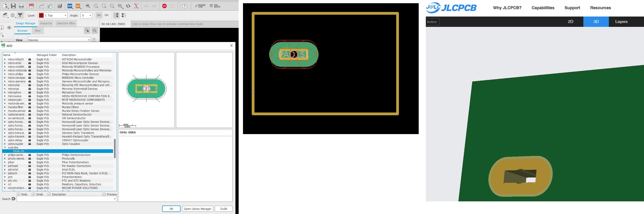644x214 pixels.
Task: Click Open Library Manager button
Action: tap(198, 209)
